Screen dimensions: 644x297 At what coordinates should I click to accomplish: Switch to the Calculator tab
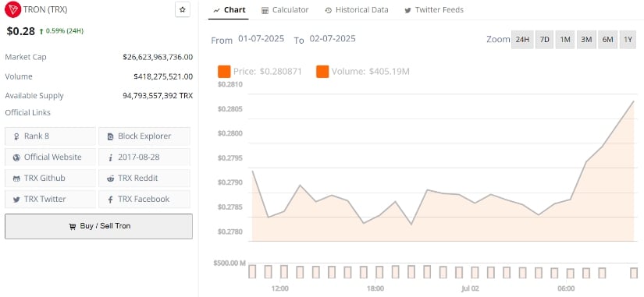285,10
